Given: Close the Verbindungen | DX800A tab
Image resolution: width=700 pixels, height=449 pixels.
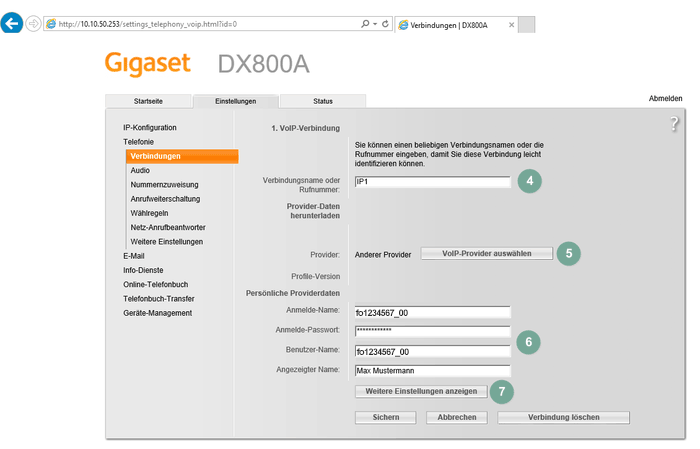Looking at the screenshot, I should (512, 25).
